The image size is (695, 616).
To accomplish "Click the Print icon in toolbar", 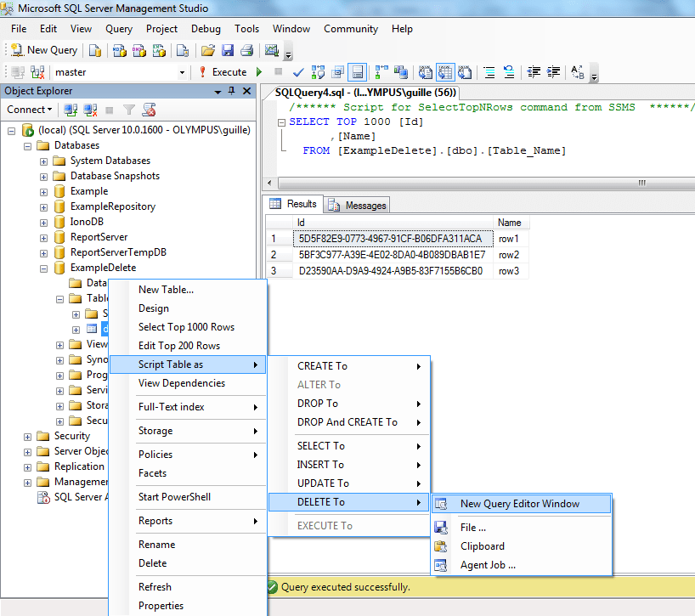I will tap(246, 50).
